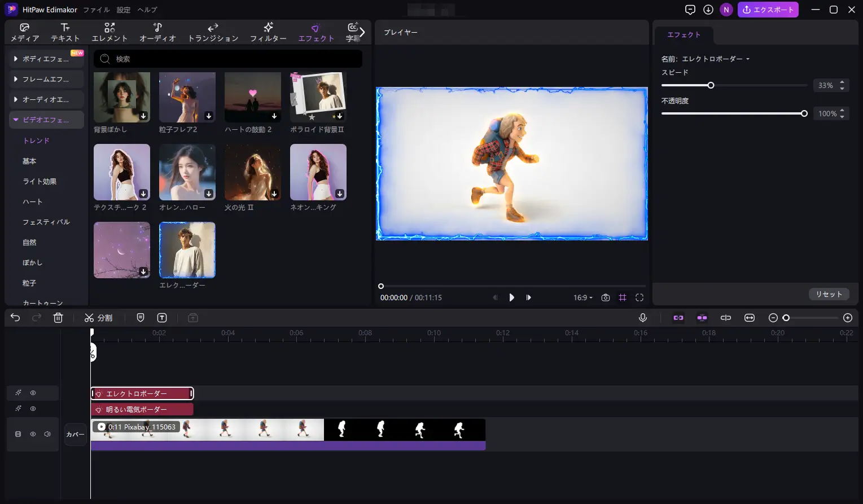
Task: Click the fullscreen icon in player
Action: 639,297
